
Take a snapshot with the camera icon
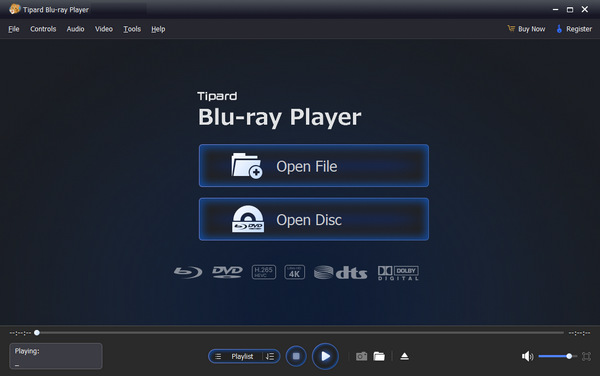[x=361, y=356]
